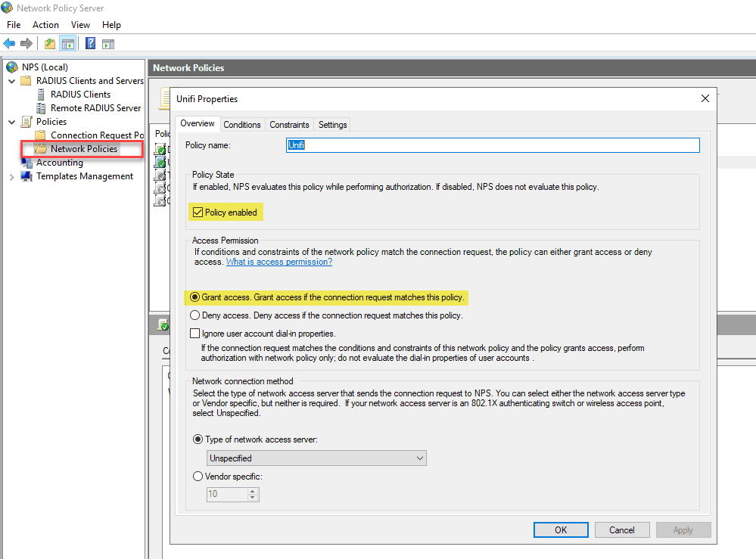Switch to the Conditions tab
The width and height of the screenshot is (756, 559).
[242, 124]
